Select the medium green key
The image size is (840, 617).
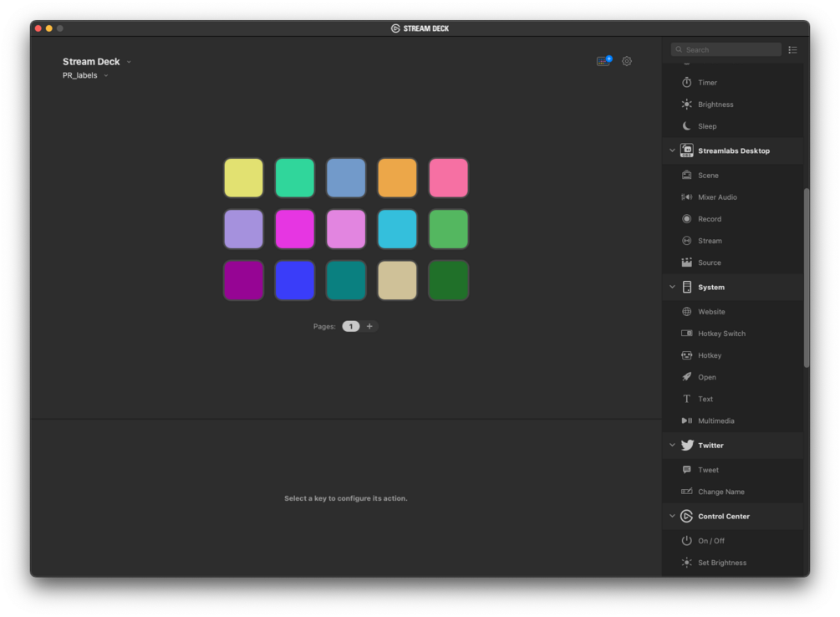448,229
